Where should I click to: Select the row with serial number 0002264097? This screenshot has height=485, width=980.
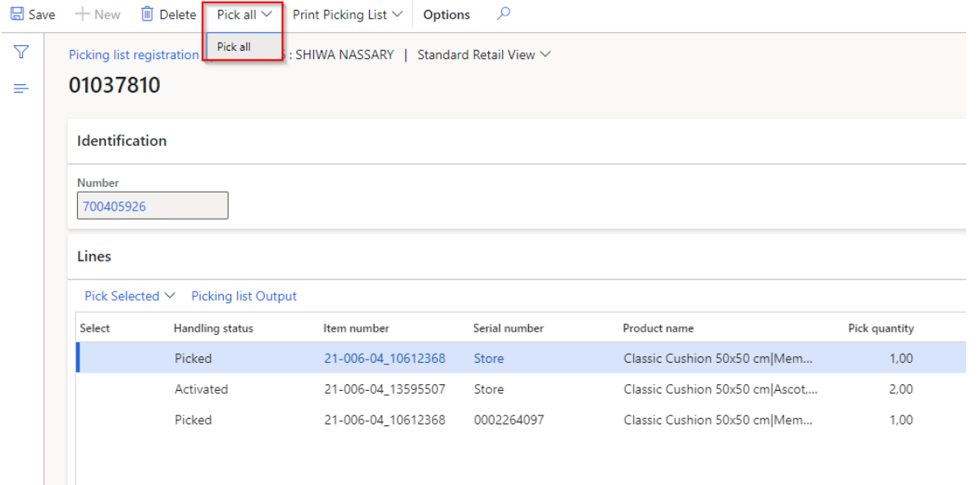[508, 419]
